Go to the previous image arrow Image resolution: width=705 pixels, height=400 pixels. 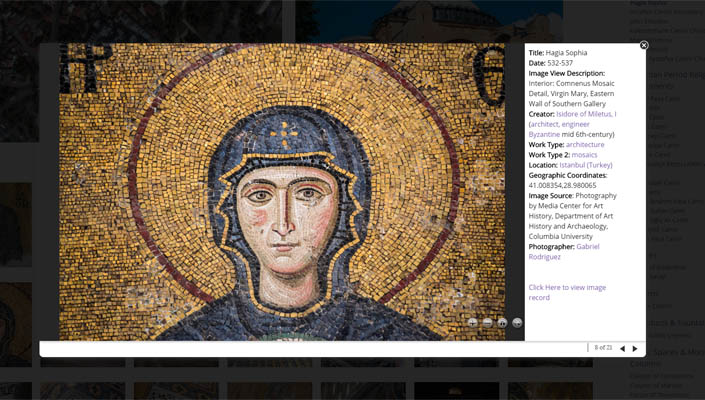click(622, 348)
